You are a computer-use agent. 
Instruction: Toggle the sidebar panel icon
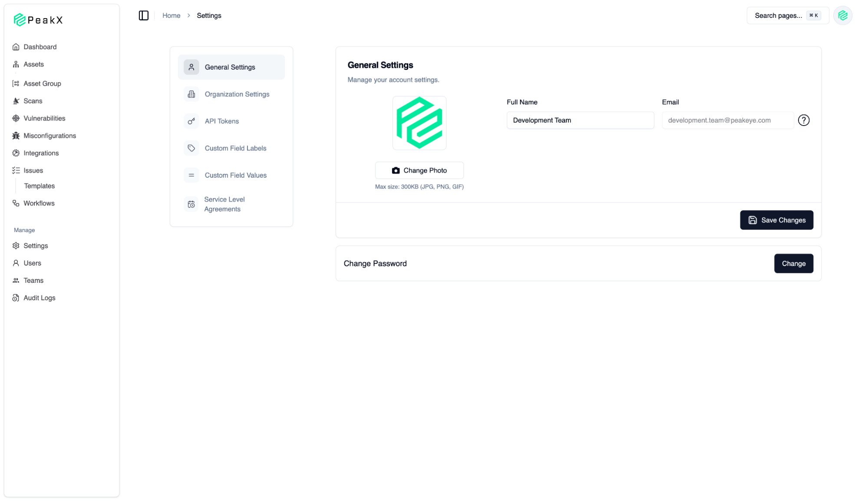tap(143, 16)
